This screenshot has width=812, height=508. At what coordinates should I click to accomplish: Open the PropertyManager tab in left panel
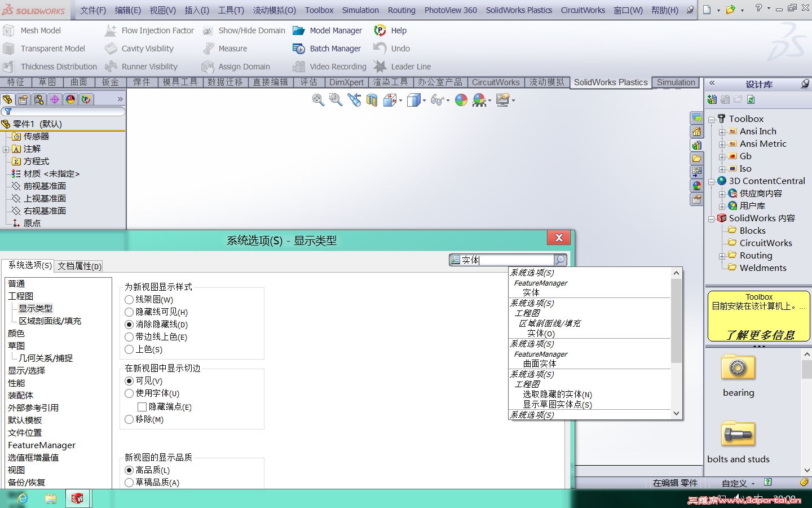click(x=23, y=99)
